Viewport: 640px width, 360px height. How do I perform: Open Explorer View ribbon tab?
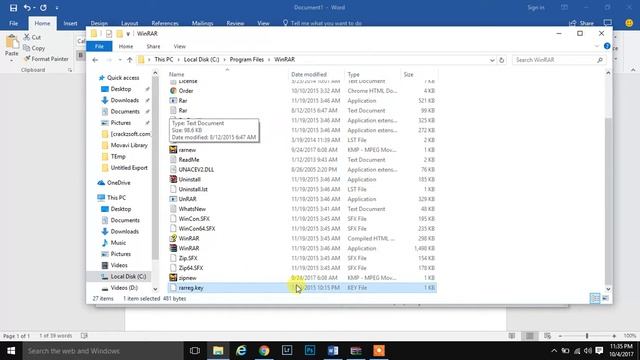[180, 47]
